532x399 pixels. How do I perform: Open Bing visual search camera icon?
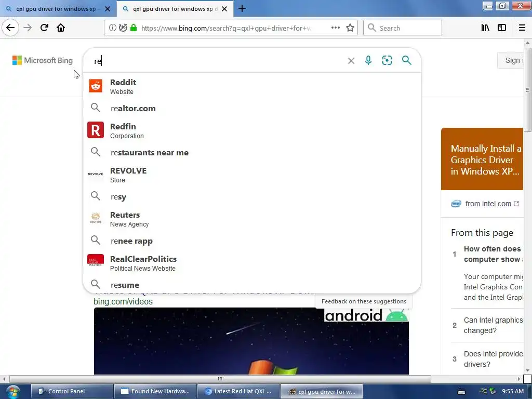pos(387,60)
